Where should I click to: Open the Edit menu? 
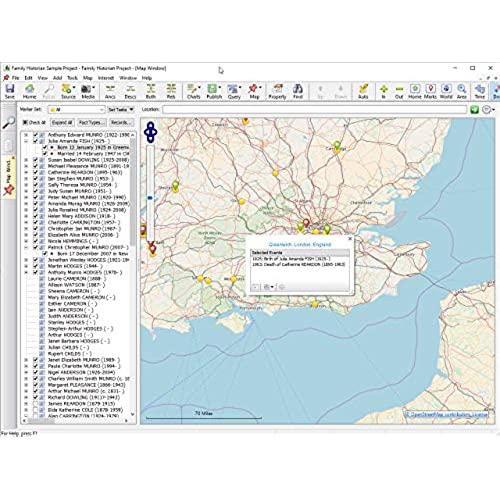[x=28, y=78]
